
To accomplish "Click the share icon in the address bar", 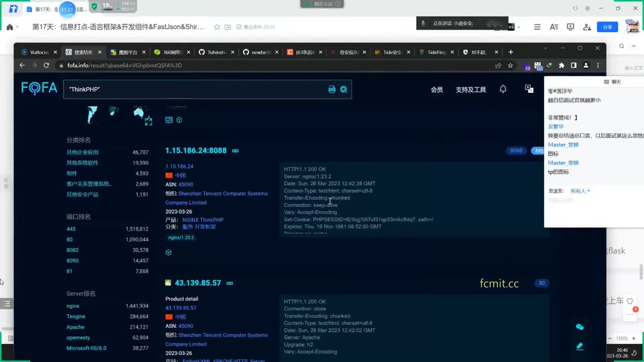I will click(498, 65).
